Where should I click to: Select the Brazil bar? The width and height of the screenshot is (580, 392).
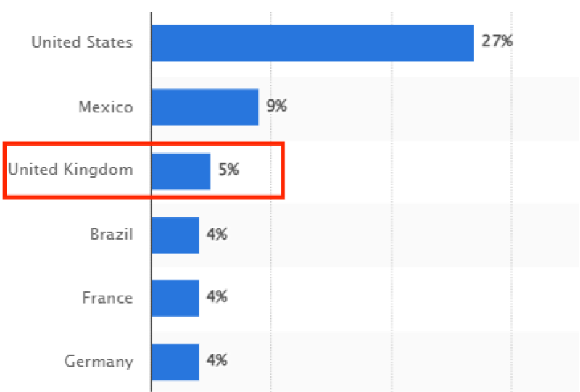[x=175, y=235]
